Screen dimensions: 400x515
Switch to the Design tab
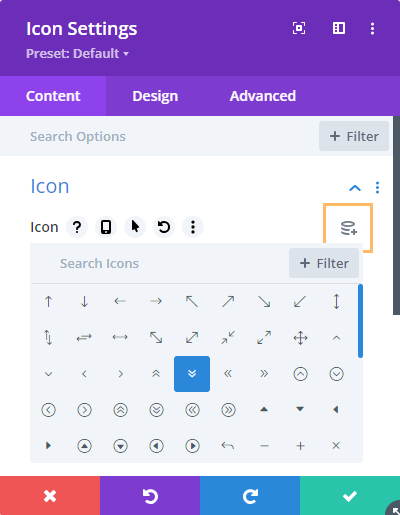[x=155, y=96]
